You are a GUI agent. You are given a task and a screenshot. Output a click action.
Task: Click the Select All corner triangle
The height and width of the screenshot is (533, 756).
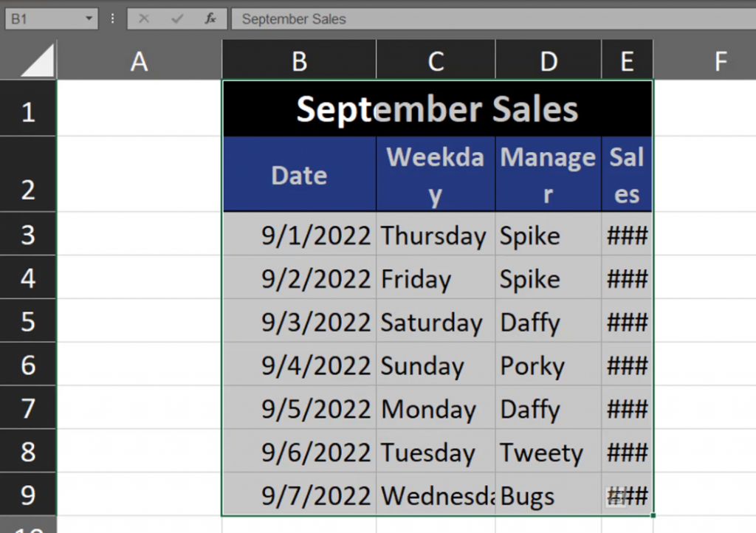(x=38, y=61)
